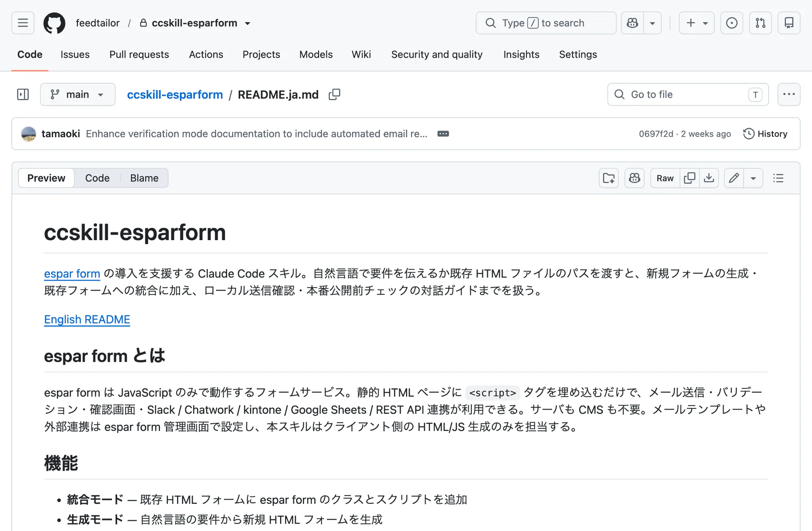Viewport: 812px width, 531px height.
Task: Switch to the Preview view
Action: point(46,178)
